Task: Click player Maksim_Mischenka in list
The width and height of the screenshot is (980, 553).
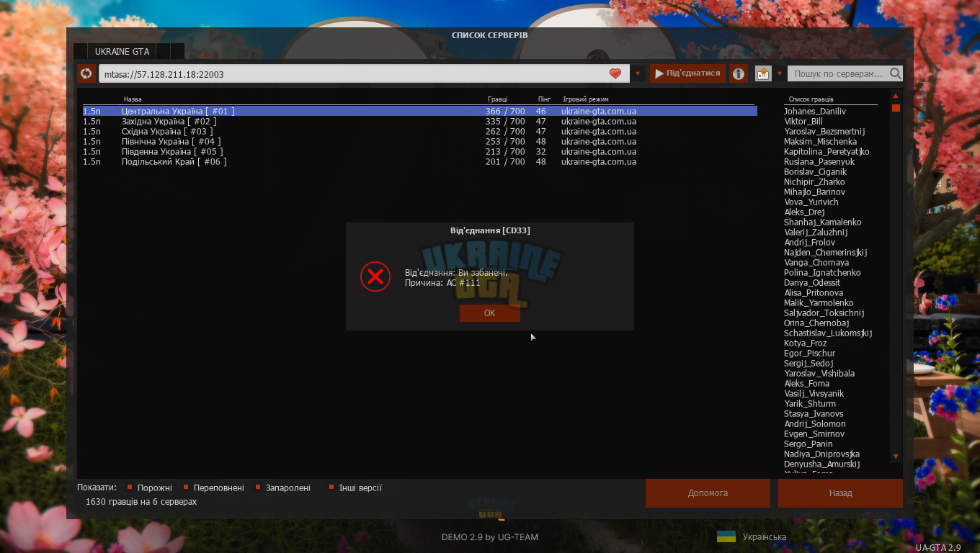Action: [x=820, y=142]
